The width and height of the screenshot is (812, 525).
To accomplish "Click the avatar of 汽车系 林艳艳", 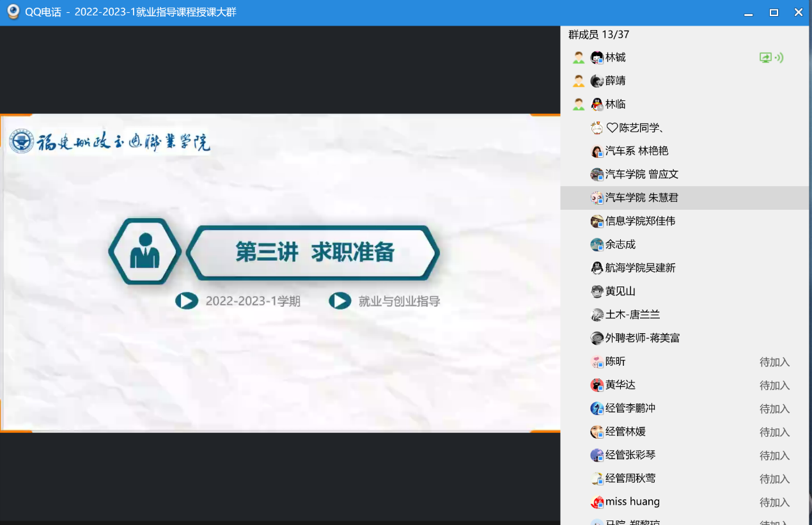I will click(597, 152).
